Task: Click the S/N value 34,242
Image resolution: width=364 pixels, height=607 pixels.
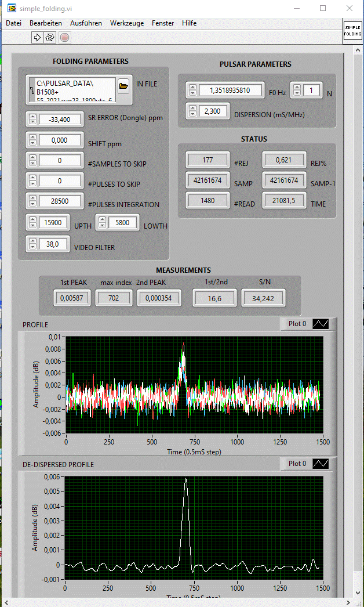Action: (263, 298)
